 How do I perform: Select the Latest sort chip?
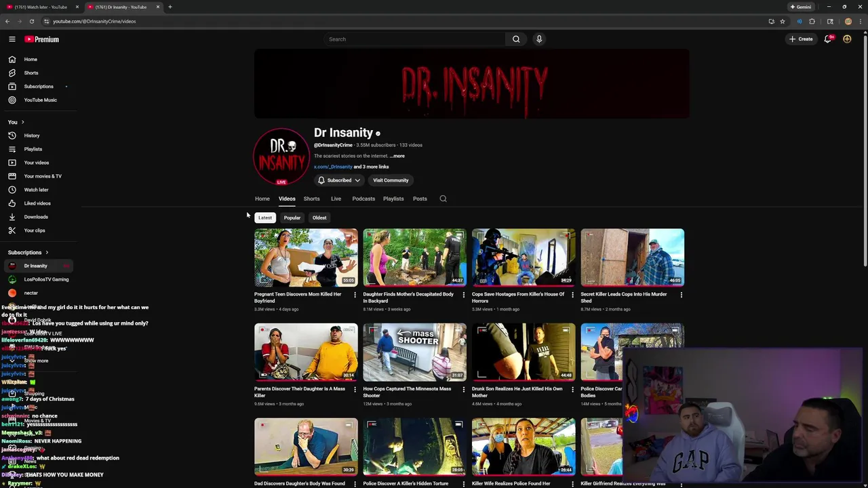coord(265,218)
